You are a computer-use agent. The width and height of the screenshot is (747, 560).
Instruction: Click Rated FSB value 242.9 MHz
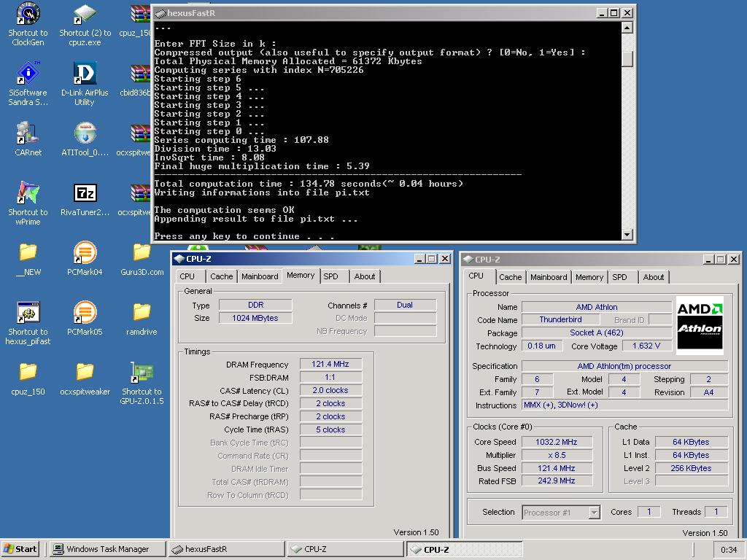point(557,481)
